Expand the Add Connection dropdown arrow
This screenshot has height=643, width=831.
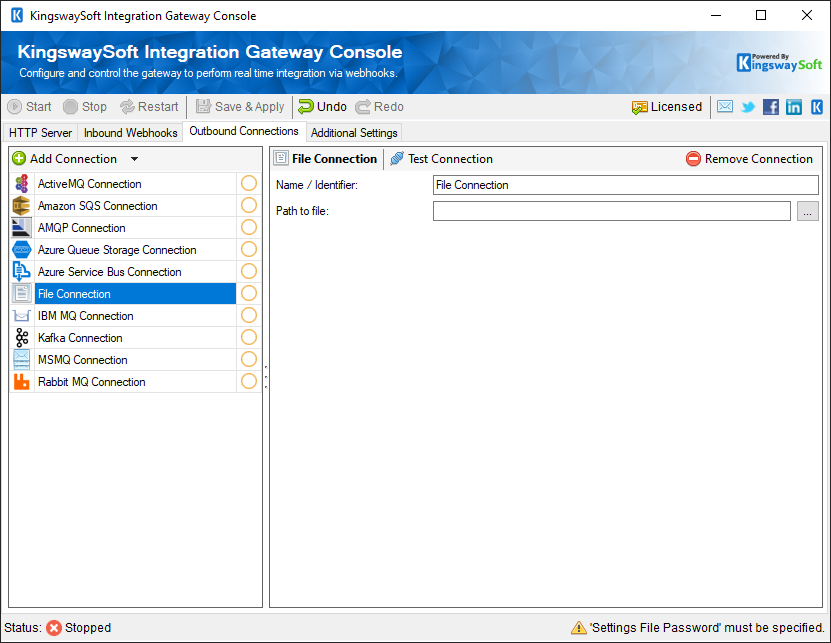click(134, 159)
